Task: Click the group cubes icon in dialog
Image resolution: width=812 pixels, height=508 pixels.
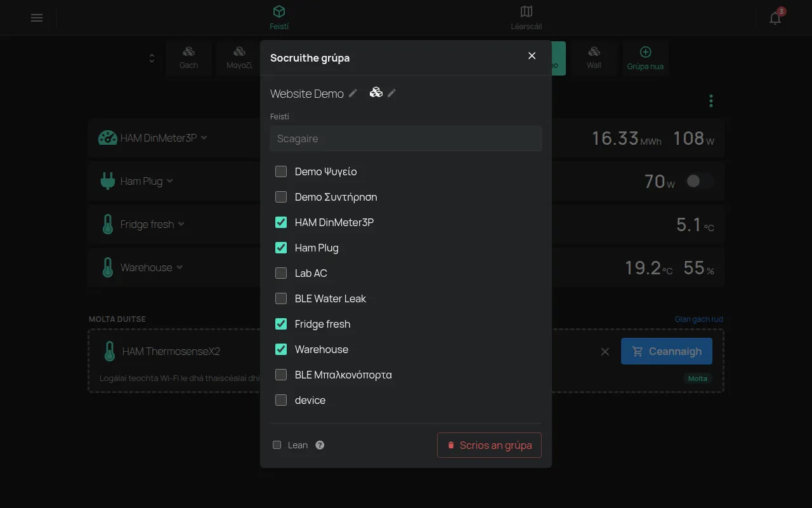Action: pyautogui.click(x=376, y=93)
